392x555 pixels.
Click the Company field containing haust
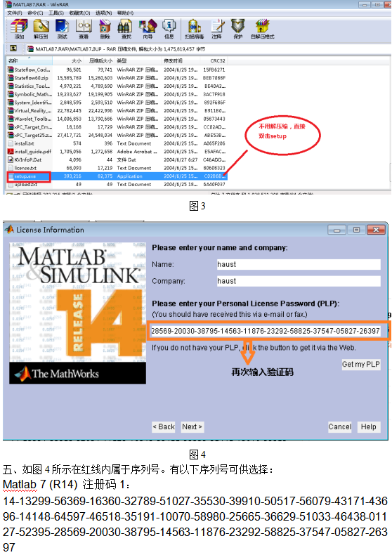point(299,281)
